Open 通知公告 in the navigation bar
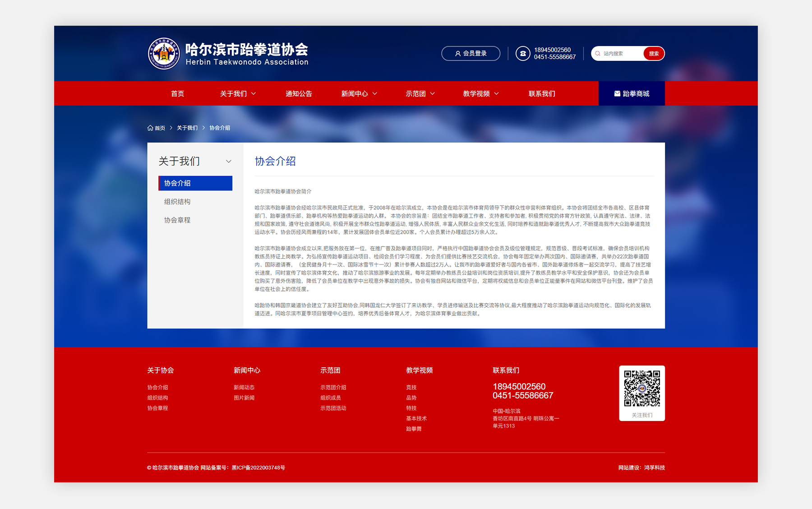 tap(299, 93)
